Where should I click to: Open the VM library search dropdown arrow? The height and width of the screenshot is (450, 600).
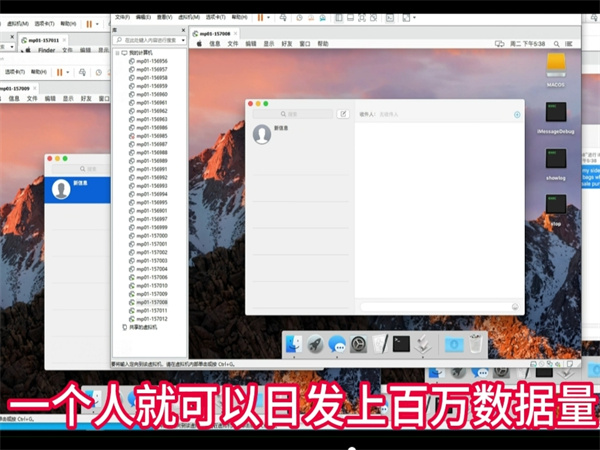(181, 40)
